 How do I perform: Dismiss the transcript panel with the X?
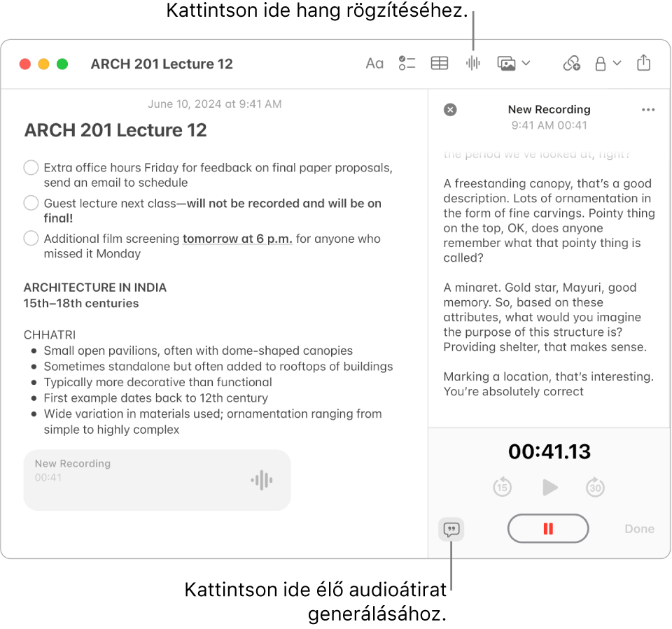(450, 110)
